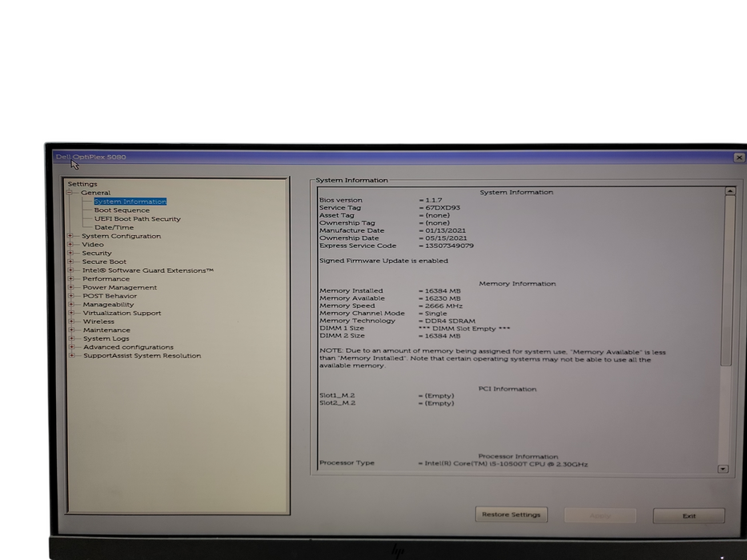The image size is (747, 560).
Task: Select the Virtualization Support label
Action: 122,314
